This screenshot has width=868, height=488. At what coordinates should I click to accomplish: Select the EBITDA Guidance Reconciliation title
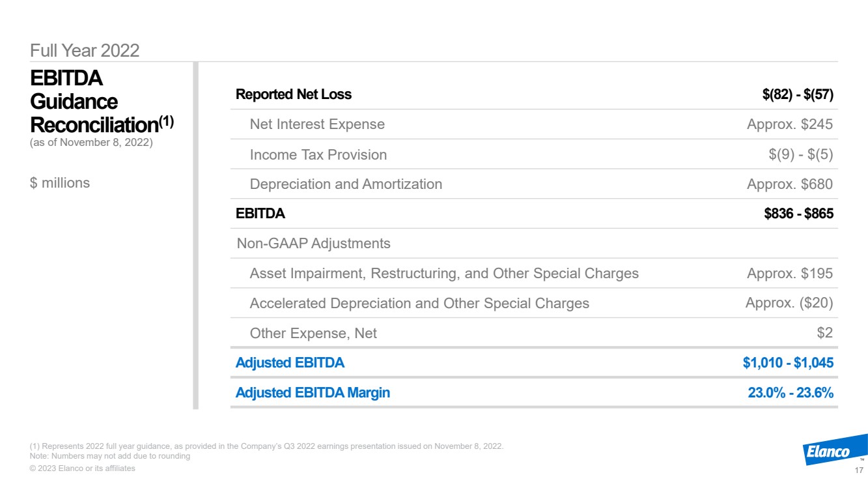102,101
